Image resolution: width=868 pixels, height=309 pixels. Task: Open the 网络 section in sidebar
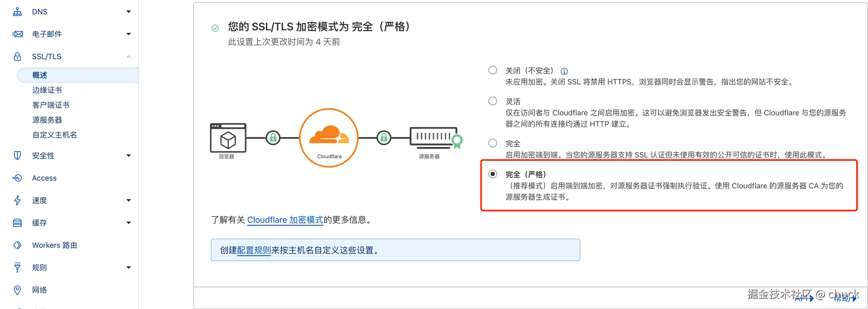(x=39, y=290)
